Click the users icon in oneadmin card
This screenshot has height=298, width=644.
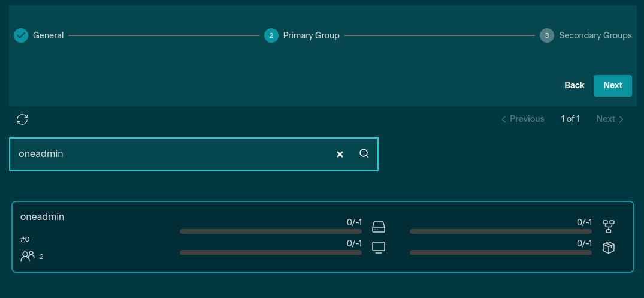pos(28,257)
